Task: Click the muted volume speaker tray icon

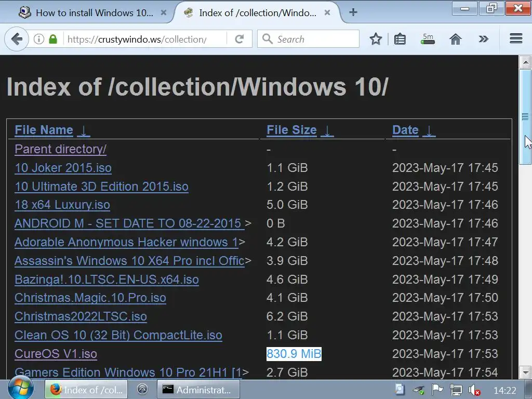Action: click(474, 390)
